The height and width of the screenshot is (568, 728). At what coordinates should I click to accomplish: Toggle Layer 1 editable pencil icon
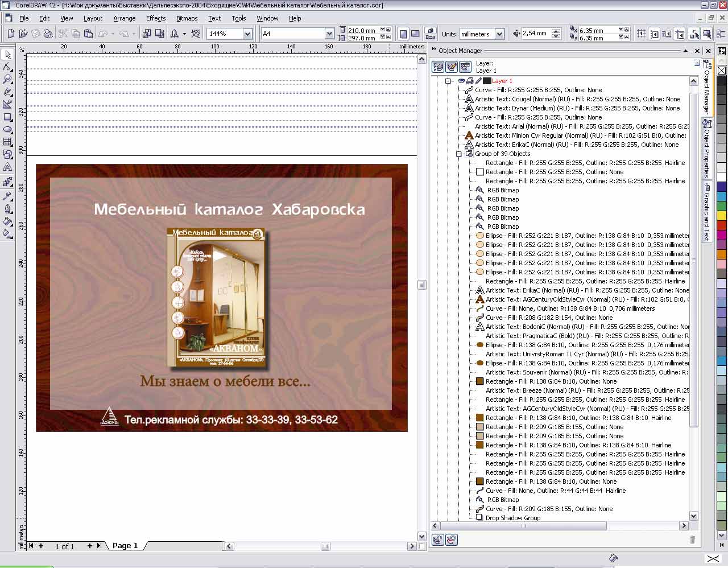point(478,81)
